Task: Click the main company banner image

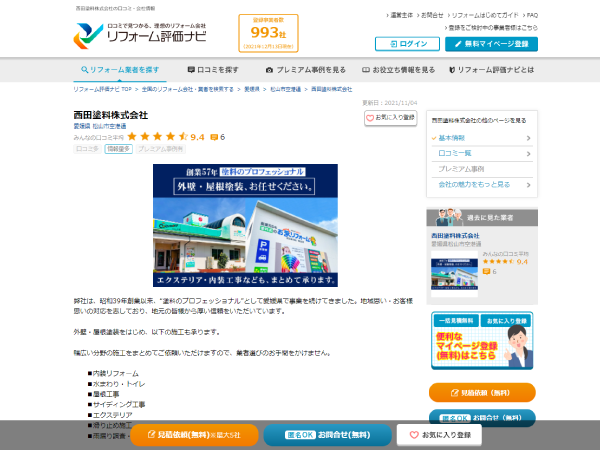Action: click(245, 225)
